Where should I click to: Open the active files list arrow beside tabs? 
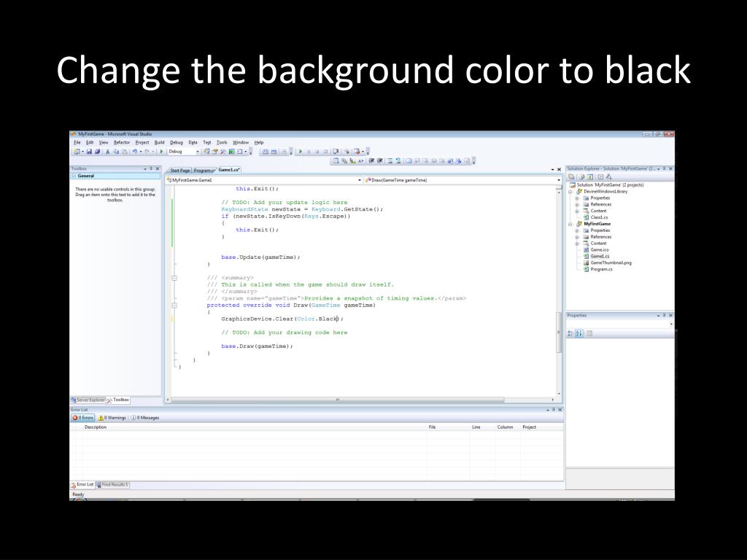click(x=553, y=169)
